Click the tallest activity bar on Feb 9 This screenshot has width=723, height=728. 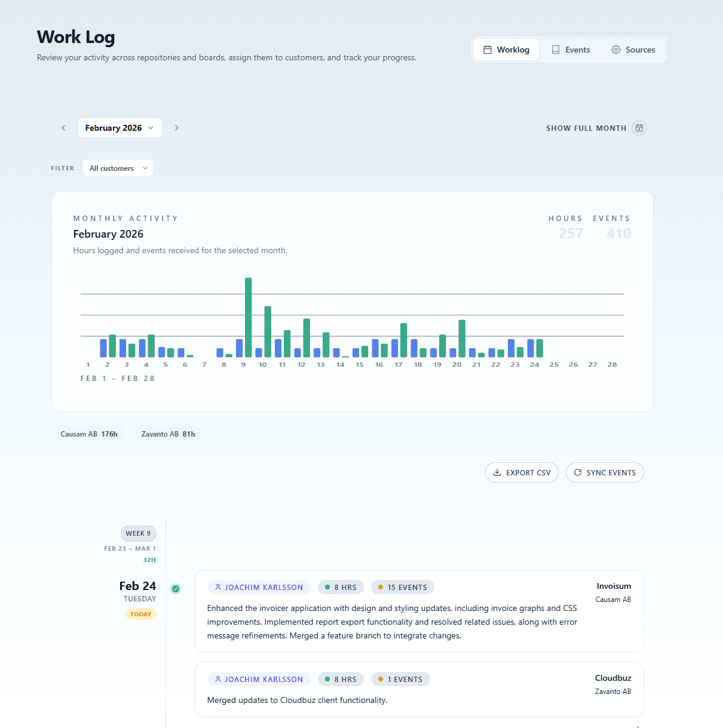pyautogui.click(x=249, y=317)
